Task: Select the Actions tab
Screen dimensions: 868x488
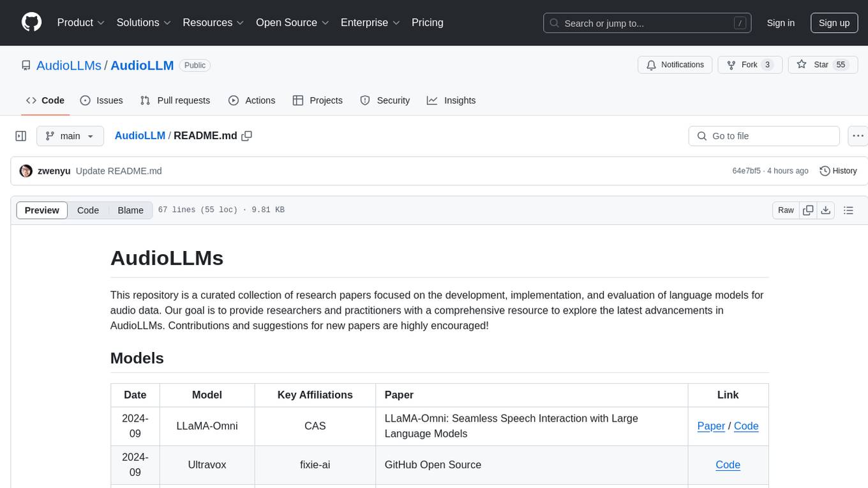Action: pos(251,100)
